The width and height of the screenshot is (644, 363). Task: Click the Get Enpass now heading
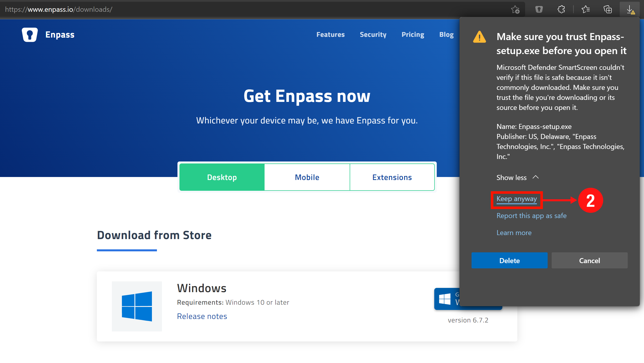tap(307, 96)
